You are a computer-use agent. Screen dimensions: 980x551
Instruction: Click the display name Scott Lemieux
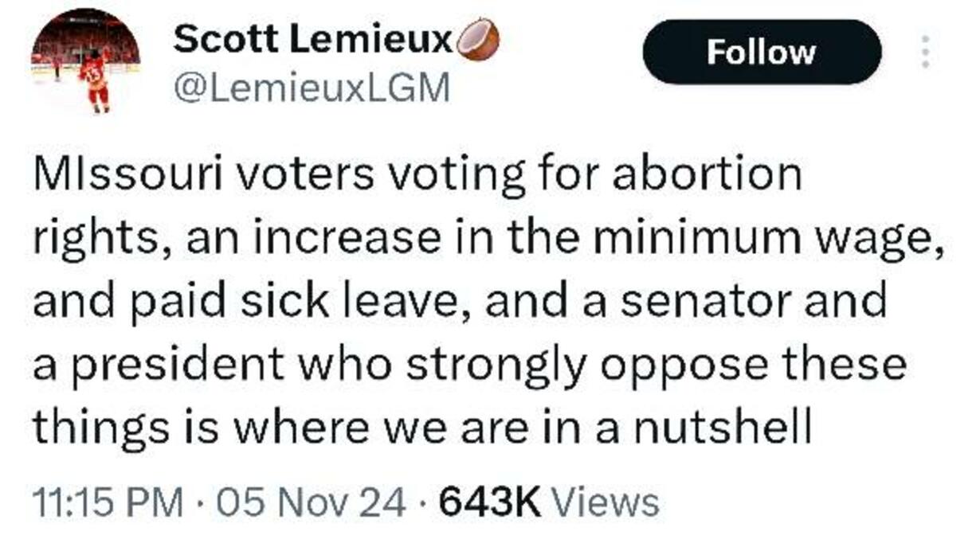[x=313, y=38]
